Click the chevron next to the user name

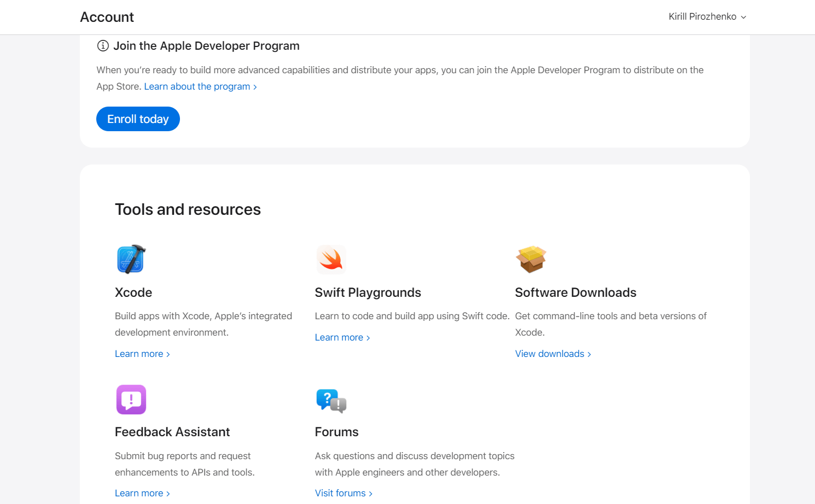743,17
